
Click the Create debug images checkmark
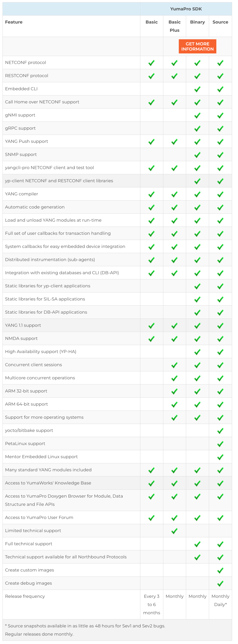pos(220,583)
